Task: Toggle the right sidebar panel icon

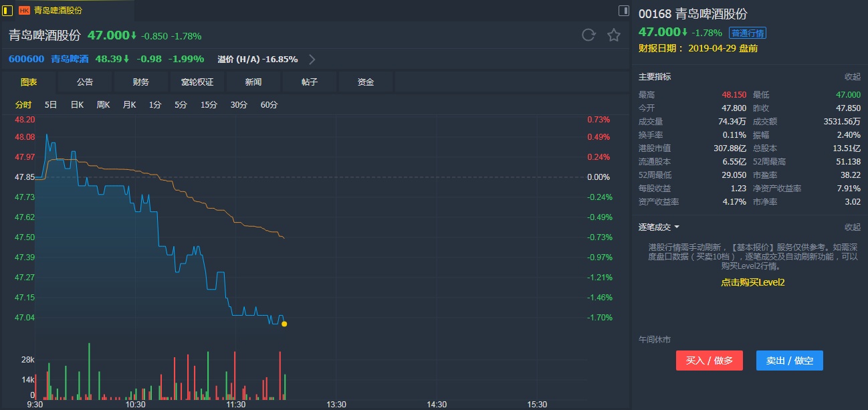Action: pyautogui.click(x=623, y=10)
